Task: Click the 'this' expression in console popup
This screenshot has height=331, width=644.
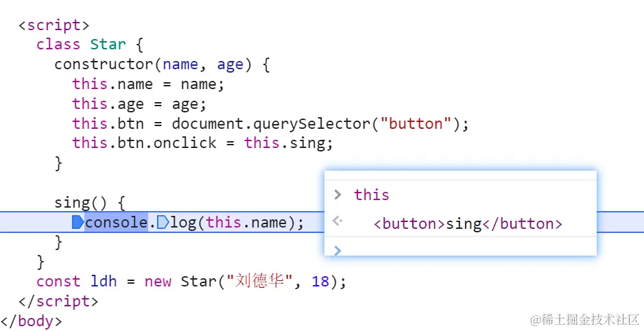Action: pos(372,195)
